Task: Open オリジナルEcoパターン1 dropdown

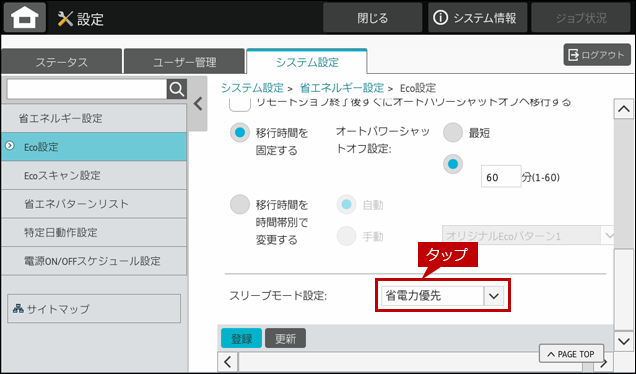Action: pos(528,236)
